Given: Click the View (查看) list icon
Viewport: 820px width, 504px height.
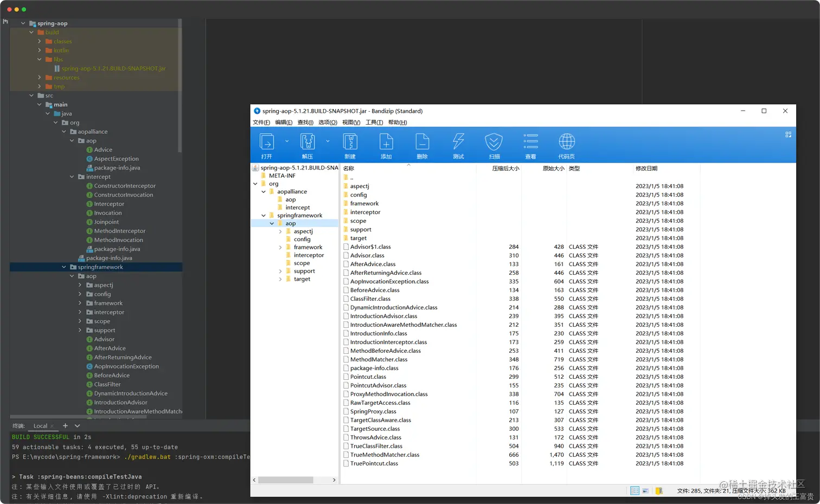Looking at the screenshot, I should click(530, 141).
